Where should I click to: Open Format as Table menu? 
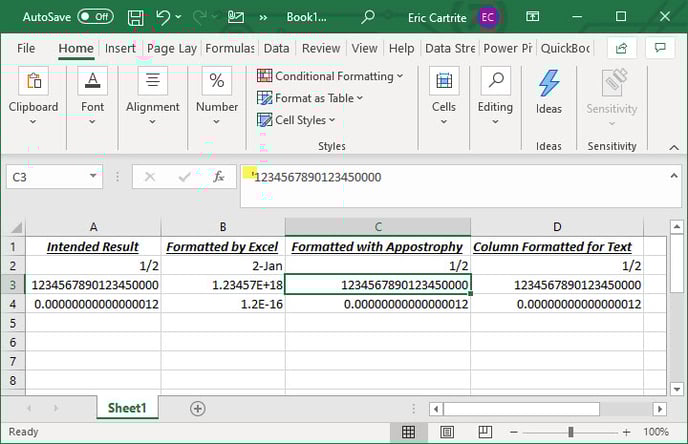coord(310,98)
